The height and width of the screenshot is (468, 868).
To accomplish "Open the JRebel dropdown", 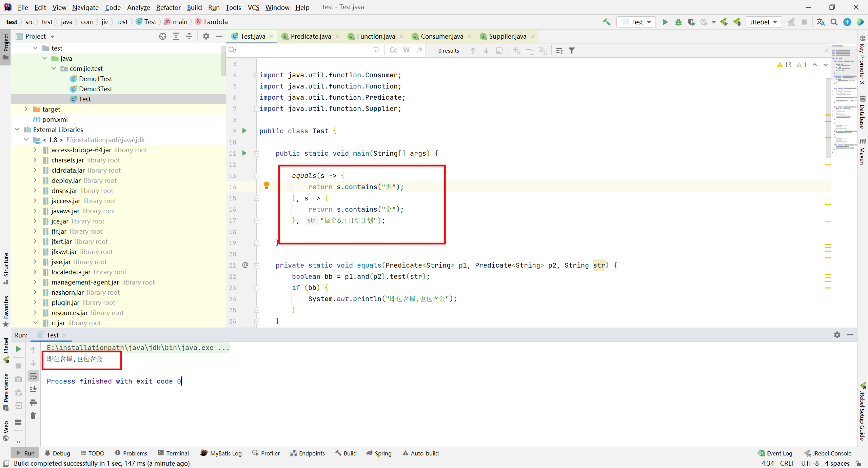I will (x=764, y=22).
